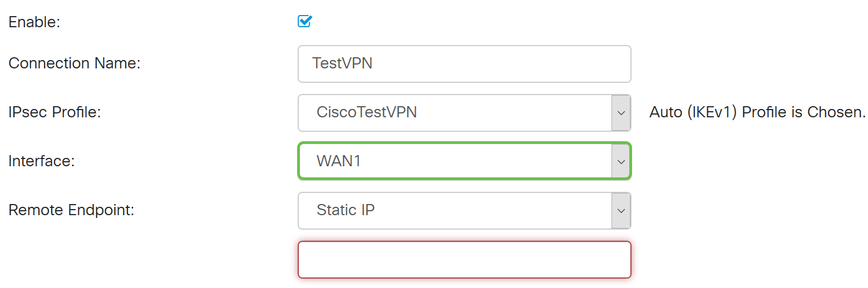Click the Static IP selection text
Viewport: 868px width, 288px height.
click(x=346, y=210)
